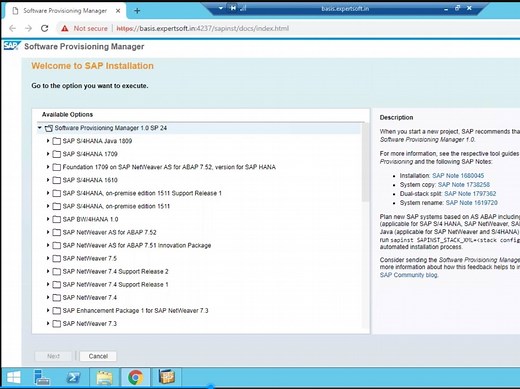Click the Next button
Image resolution: width=520 pixels, height=389 pixels.
point(53,356)
